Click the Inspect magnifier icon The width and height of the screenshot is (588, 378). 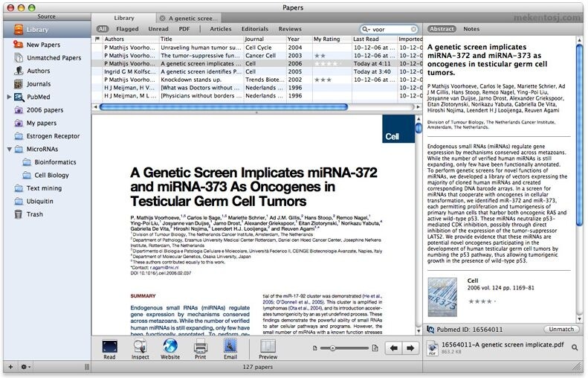(140, 346)
